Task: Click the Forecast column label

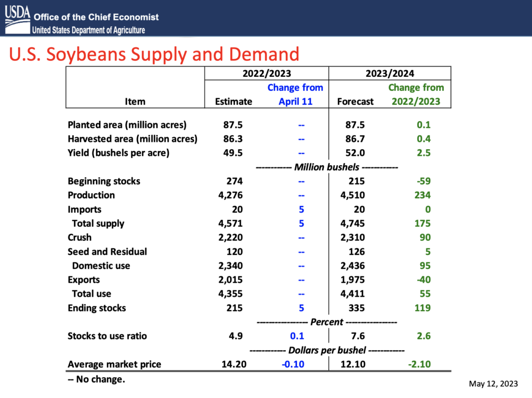Action: coord(355,101)
